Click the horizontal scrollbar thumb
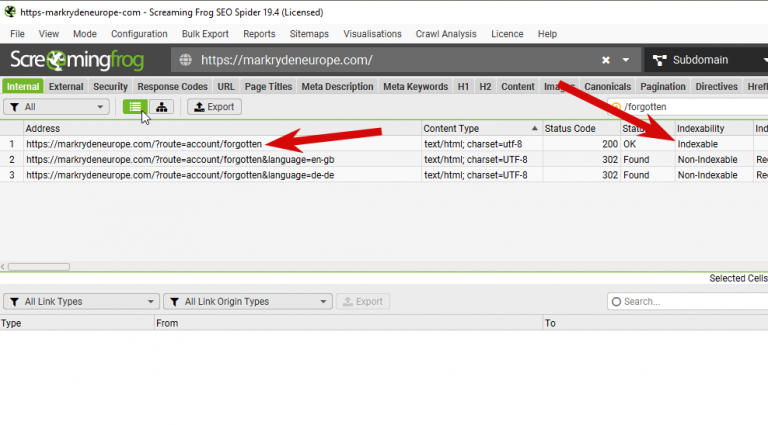 (39, 267)
